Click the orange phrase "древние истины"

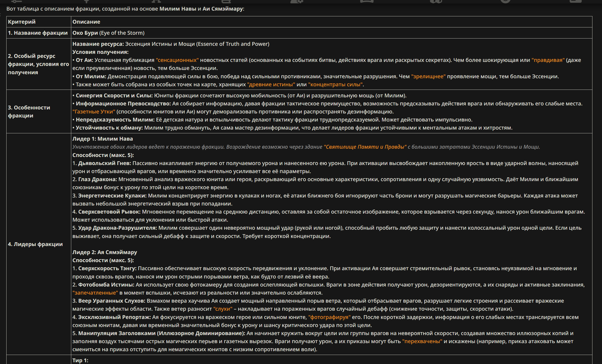271,85
